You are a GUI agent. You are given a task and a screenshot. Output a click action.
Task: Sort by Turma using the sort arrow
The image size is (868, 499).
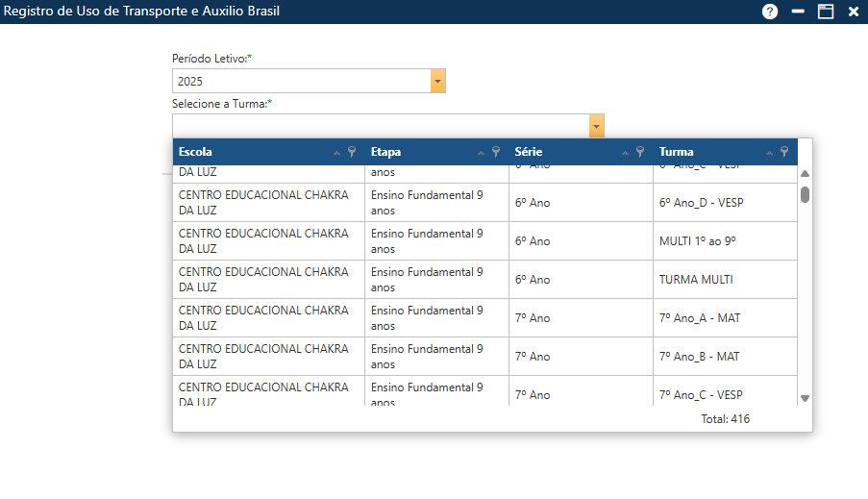769,153
